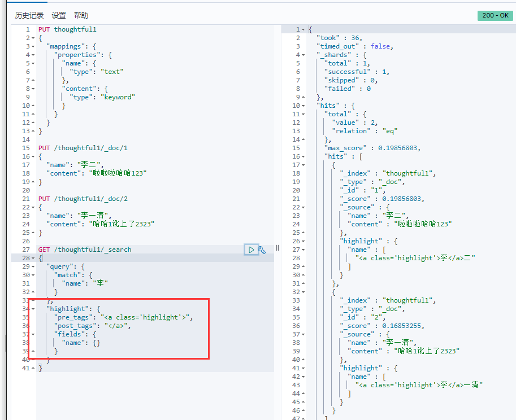Click "max_score" : 0.19856803 line
This screenshot has height=420, width=516.
coord(372,148)
